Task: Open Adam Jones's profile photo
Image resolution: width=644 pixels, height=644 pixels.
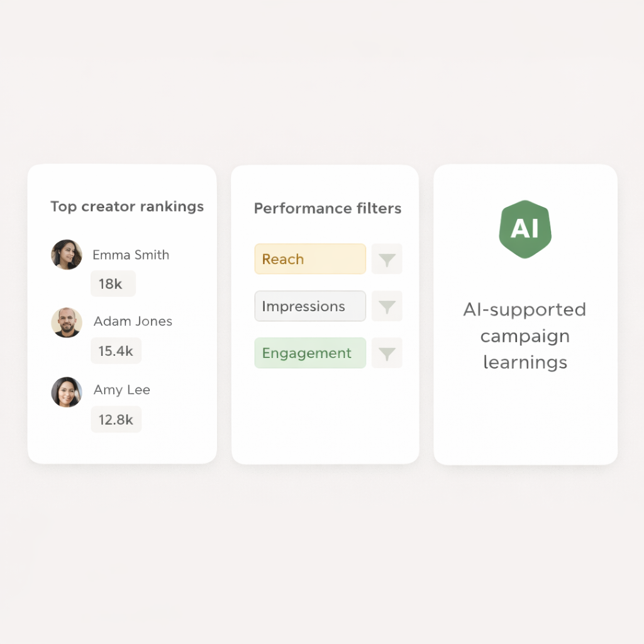Action: click(x=67, y=323)
